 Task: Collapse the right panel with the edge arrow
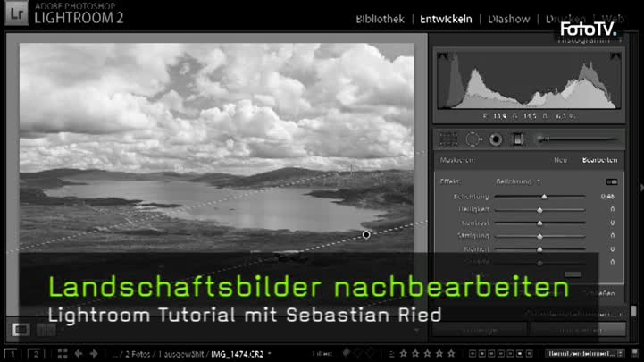pyautogui.click(x=641, y=188)
